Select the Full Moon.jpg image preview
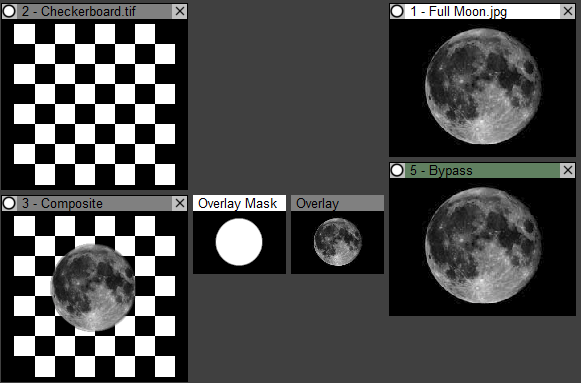This screenshot has width=581, height=383. (482, 87)
